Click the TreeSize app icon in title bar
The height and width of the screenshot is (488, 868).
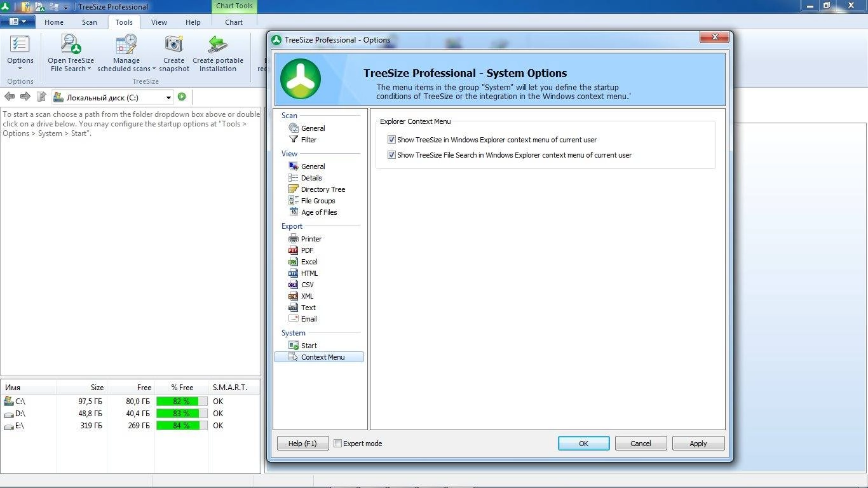click(x=5, y=6)
